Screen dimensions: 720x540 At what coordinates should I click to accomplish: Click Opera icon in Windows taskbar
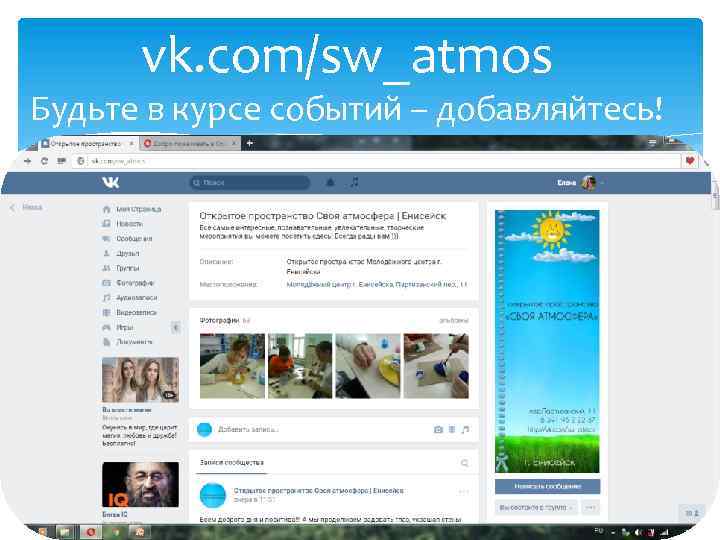click(91, 532)
